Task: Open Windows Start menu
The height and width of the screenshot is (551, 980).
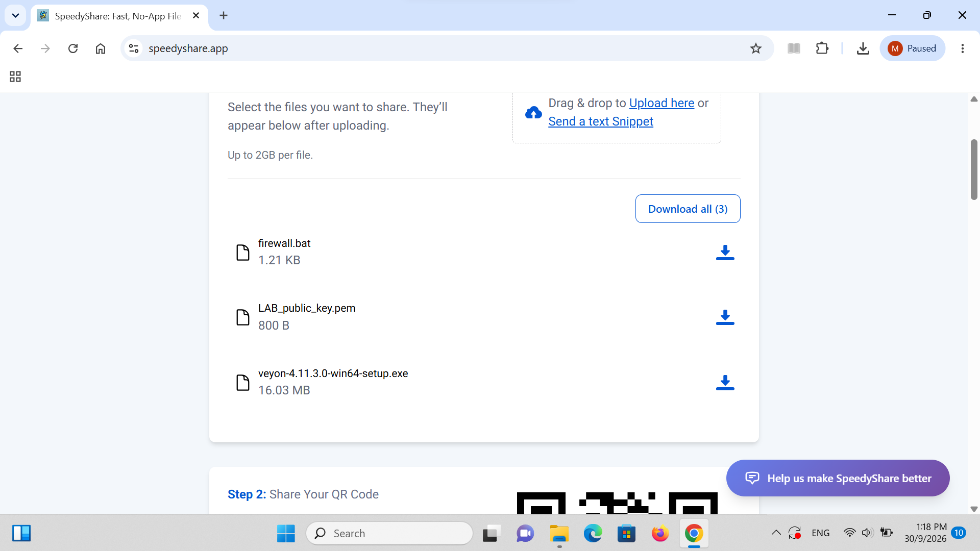Action: [286, 534]
